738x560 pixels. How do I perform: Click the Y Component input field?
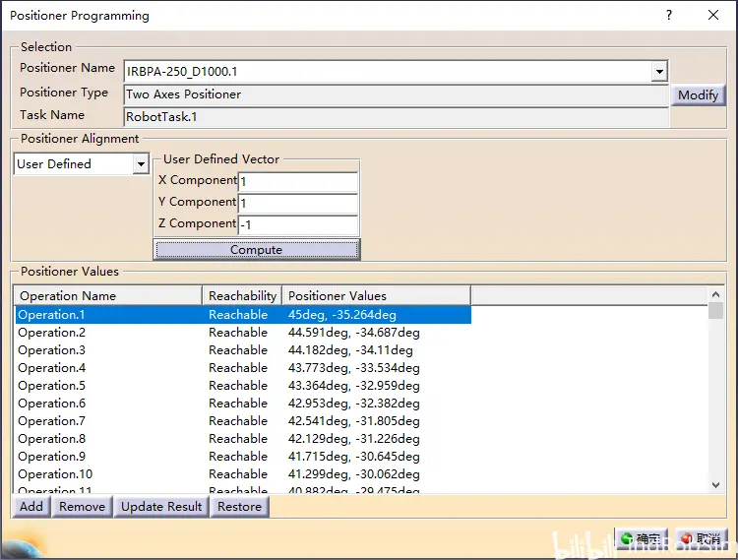(x=298, y=203)
